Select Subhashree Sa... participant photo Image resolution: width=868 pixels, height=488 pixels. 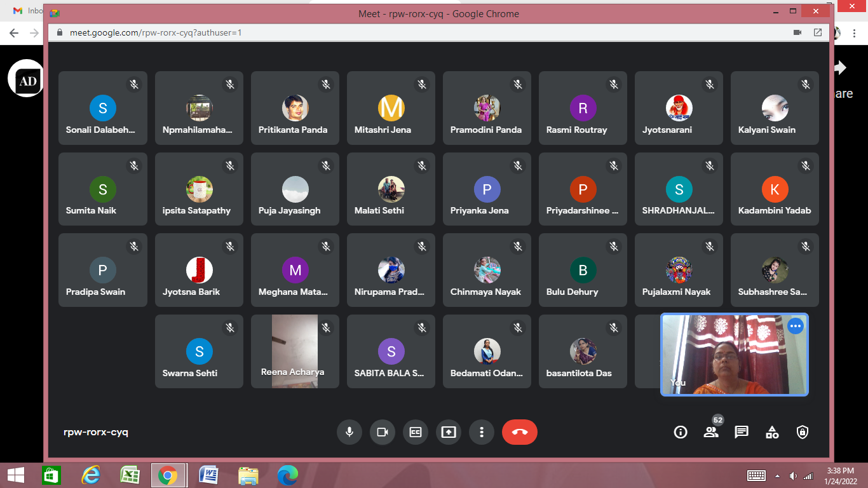775,271
